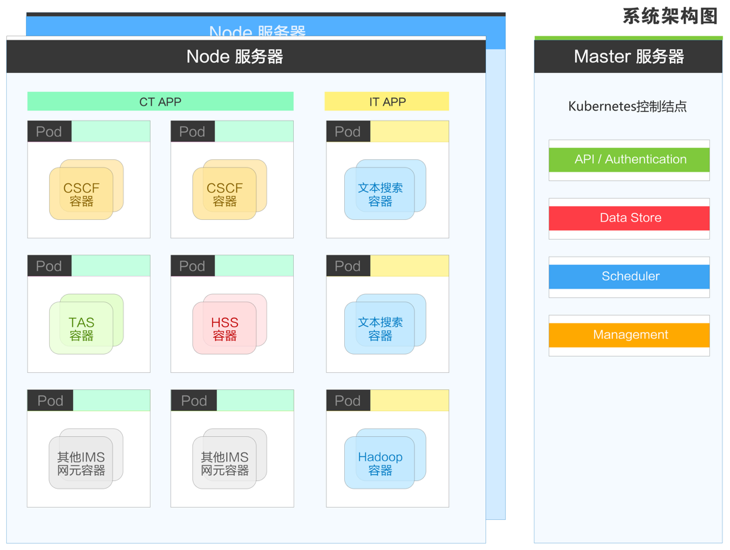Click the yellow IT APP header

(387, 102)
